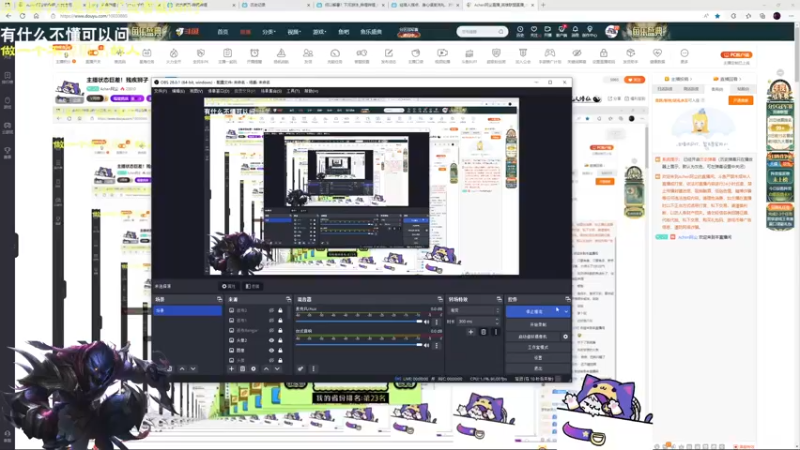Enable Studio Mode in Controls
800x450 pixels.
538,347
